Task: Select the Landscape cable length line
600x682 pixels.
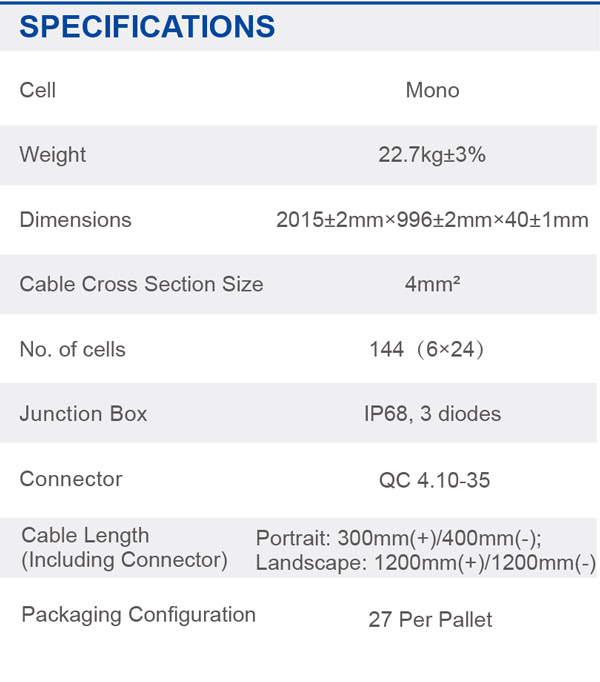Action: click(x=425, y=563)
